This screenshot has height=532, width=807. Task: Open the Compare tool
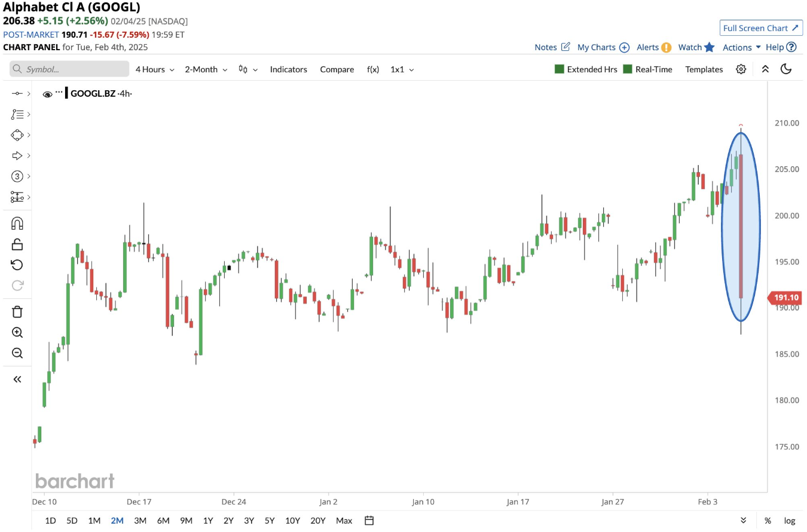click(337, 69)
